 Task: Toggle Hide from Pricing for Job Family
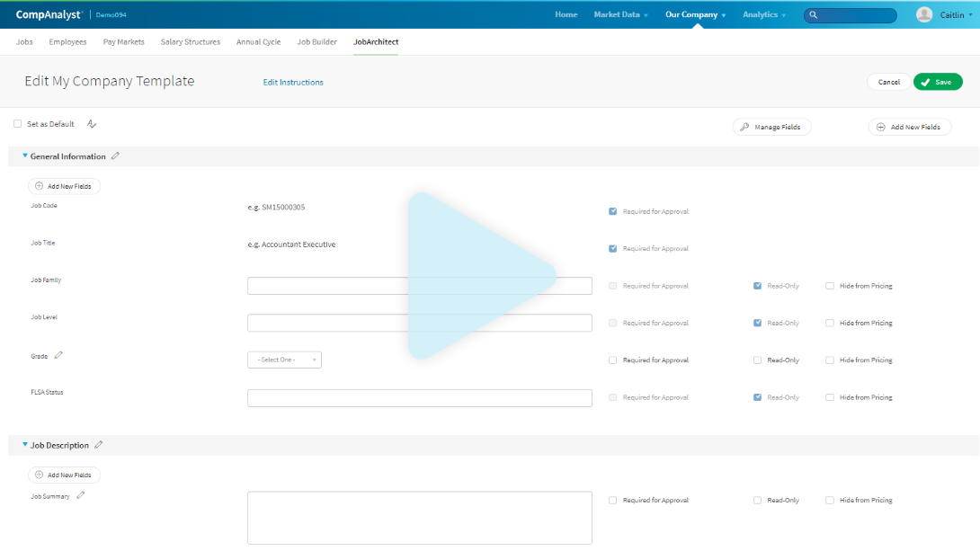pyautogui.click(x=830, y=286)
